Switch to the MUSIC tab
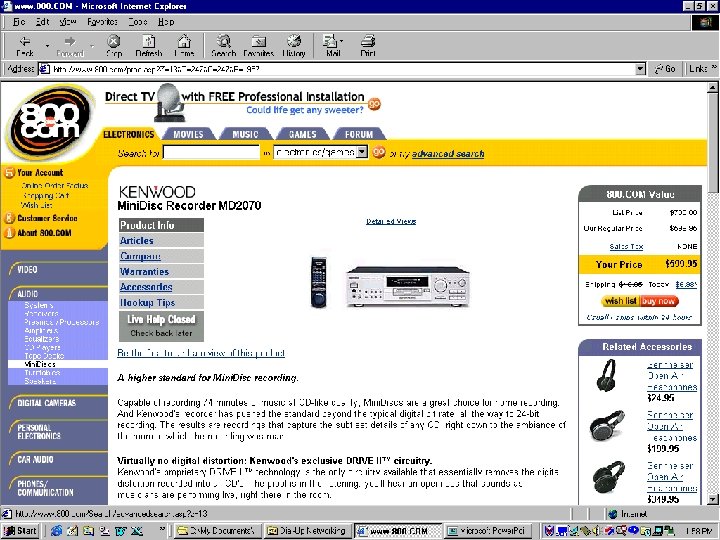The image size is (720, 540). [x=245, y=134]
